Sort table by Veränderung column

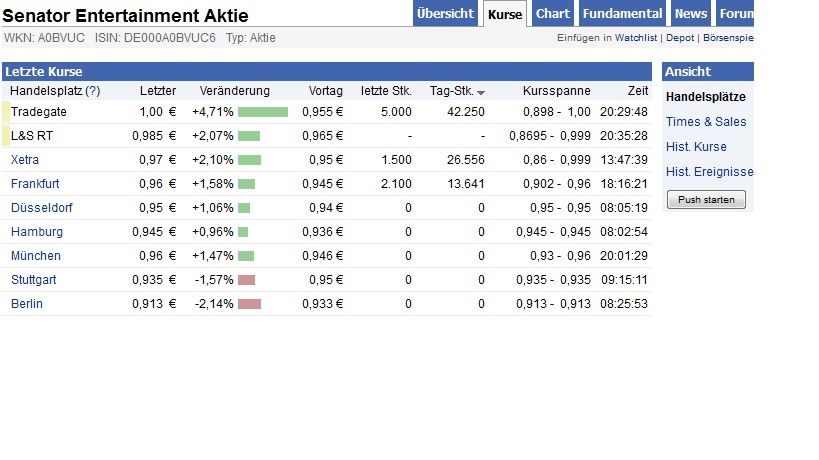(x=235, y=91)
